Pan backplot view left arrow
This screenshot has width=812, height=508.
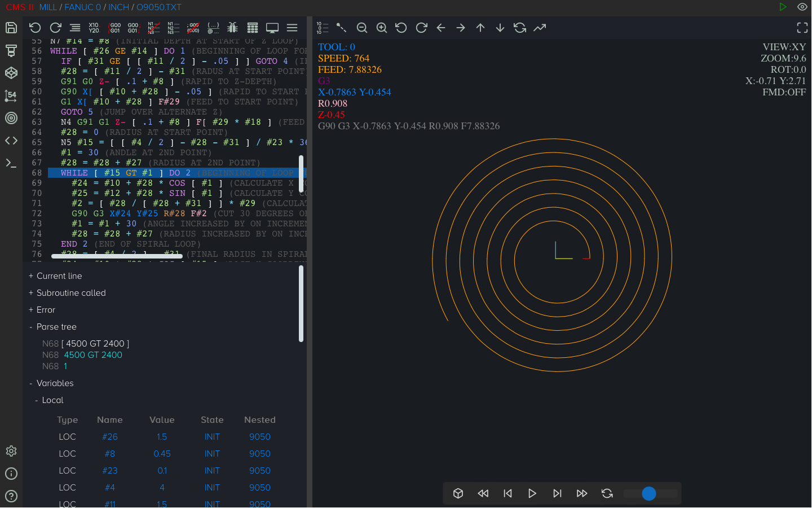coord(441,28)
